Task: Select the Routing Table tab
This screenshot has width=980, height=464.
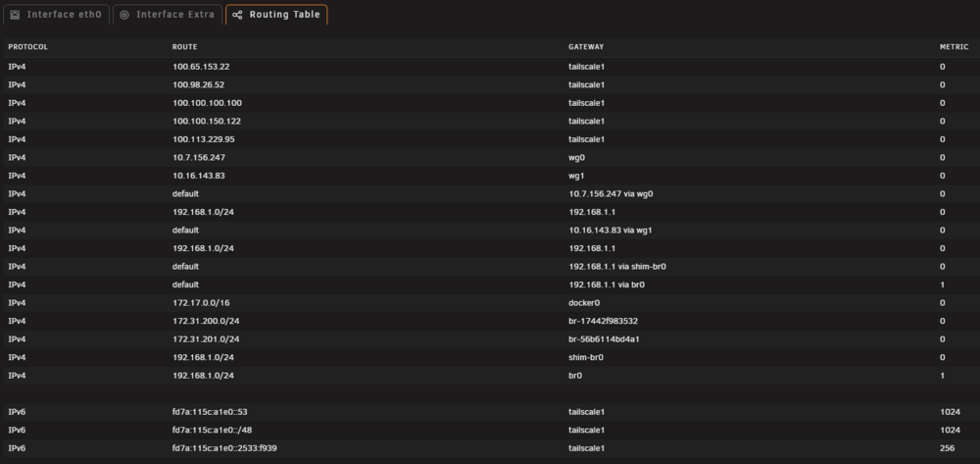Action: point(276,15)
